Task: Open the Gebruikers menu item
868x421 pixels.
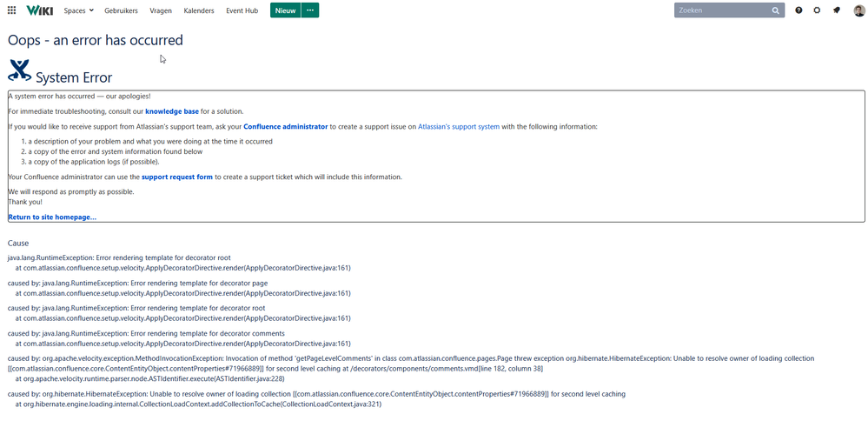Action: (121, 10)
